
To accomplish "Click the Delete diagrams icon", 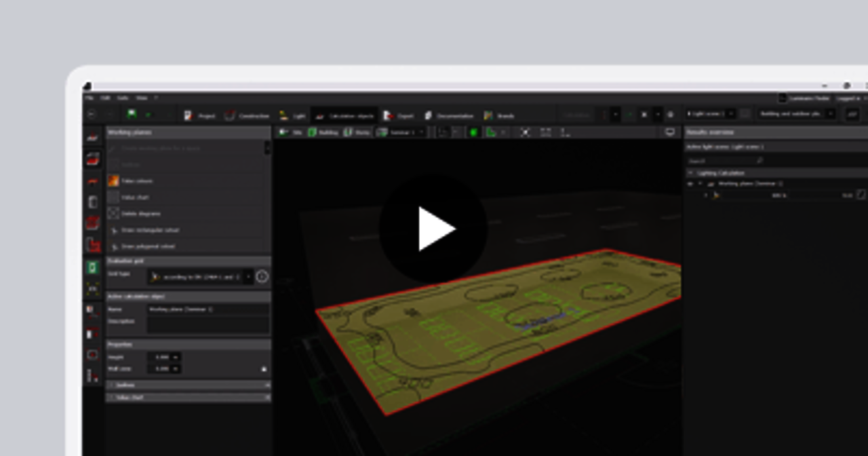I will pos(113,214).
